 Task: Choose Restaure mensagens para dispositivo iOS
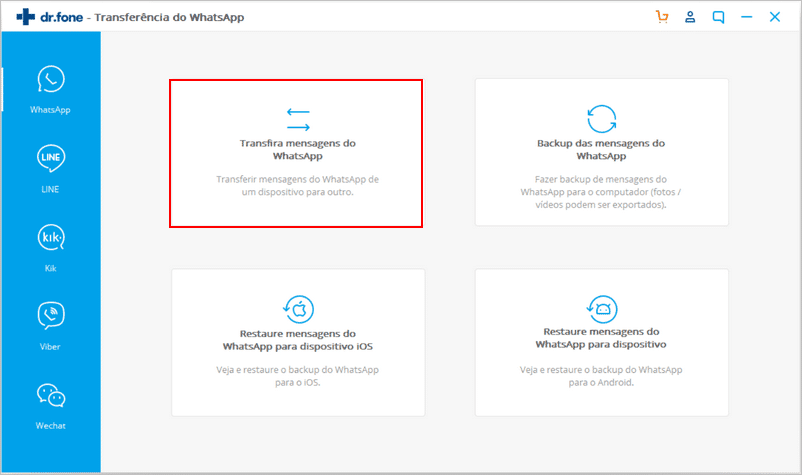[x=298, y=340]
